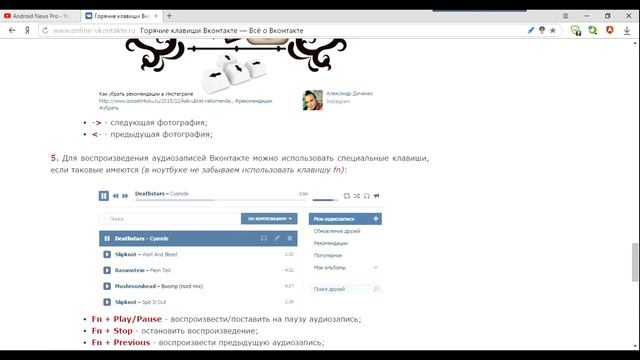Play Slipknot – Wait And Bleed
The image size is (640, 360).
[107, 254]
